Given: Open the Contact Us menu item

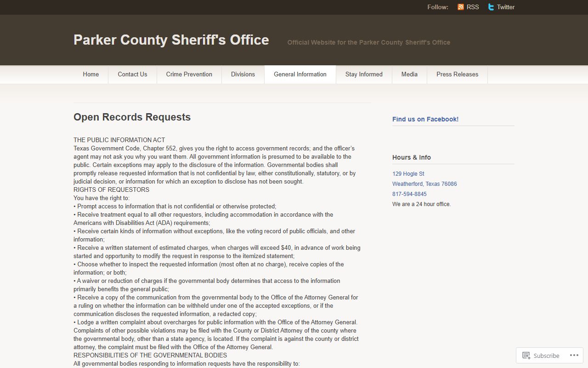Looking at the screenshot, I should (x=132, y=75).
